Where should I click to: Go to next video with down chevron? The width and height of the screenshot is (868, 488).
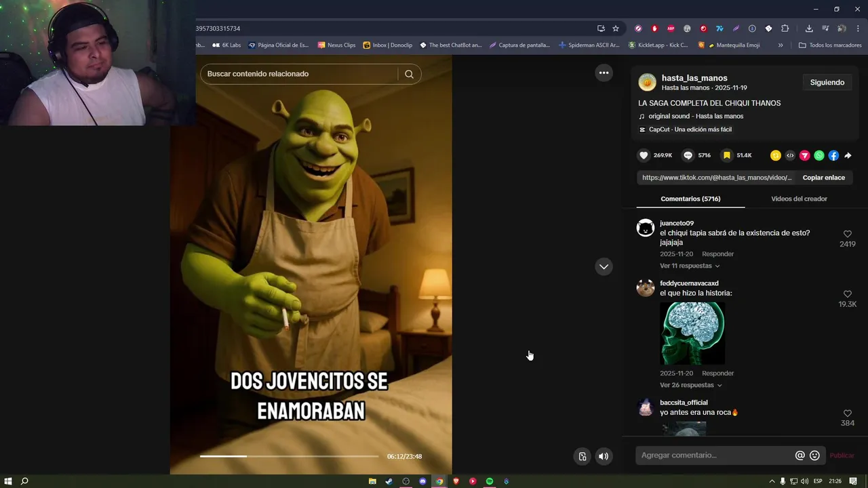(604, 266)
